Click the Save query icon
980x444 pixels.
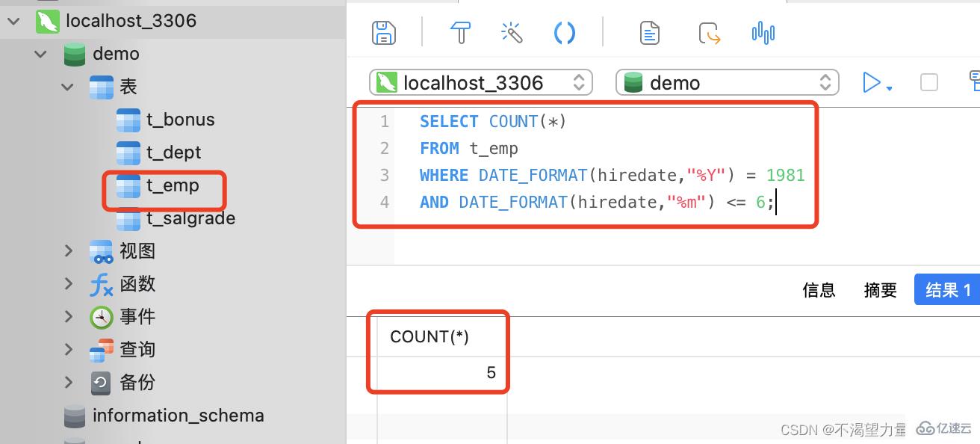[384, 33]
